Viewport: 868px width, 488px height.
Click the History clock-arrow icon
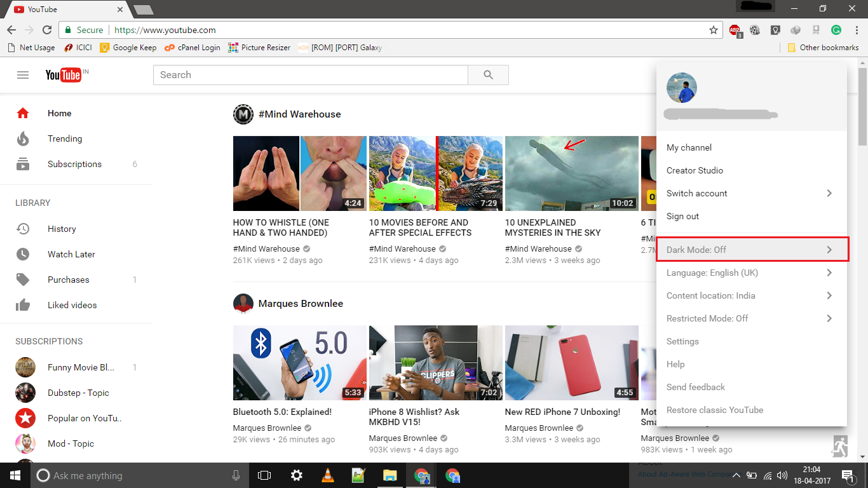pyautogui.click(x=23, y=229)
